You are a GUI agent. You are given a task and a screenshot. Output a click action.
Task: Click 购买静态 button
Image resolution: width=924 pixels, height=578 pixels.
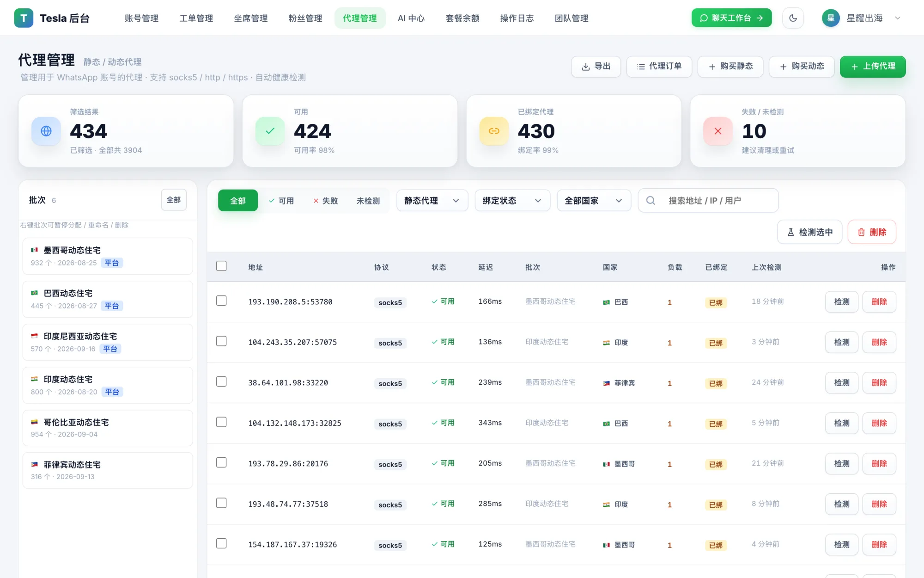[x=730, y=66]
